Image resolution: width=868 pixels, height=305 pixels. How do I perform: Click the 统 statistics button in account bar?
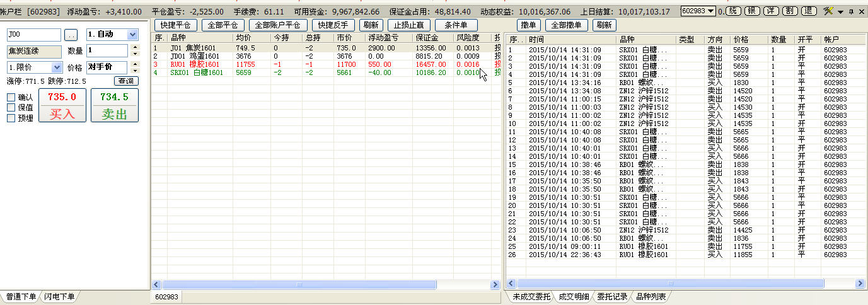[x=733, y=11]
